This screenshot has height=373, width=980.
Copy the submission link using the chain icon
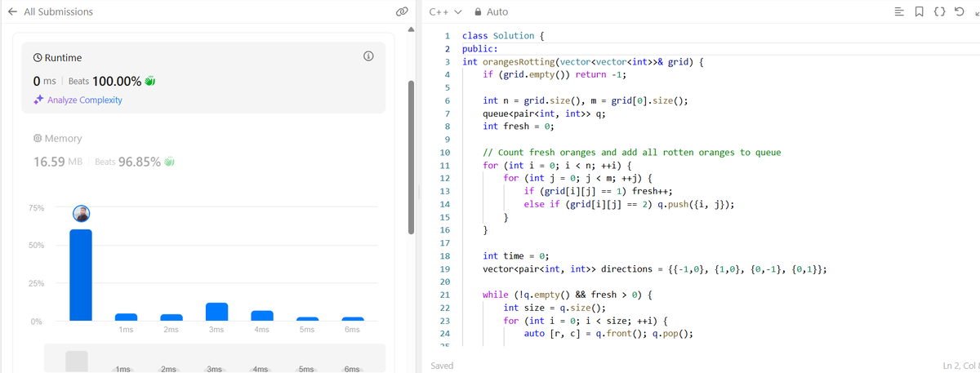click(x=401, y=12)
